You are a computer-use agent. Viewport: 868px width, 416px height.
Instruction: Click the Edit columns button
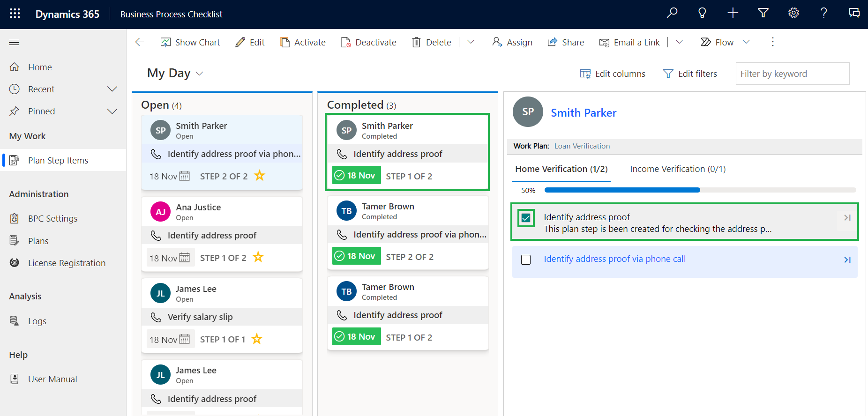coord(613,74)
